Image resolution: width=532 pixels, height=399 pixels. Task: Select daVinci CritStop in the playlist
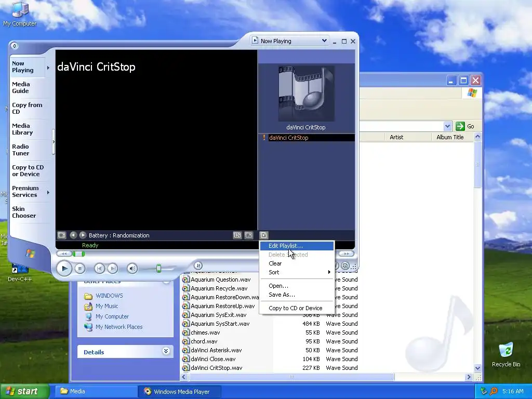pyautogui.click(x=307, y=138)
